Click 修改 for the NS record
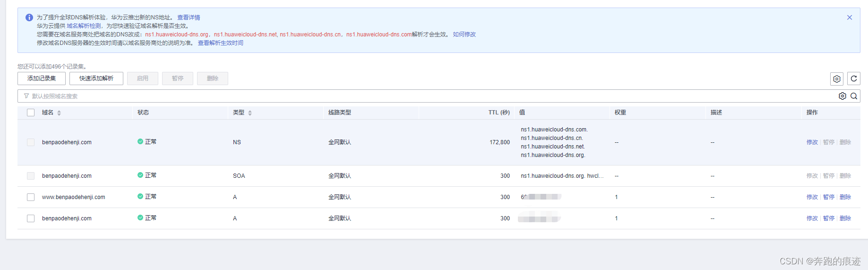The width and height of the screenshot is (868, 270). point(812,142)
